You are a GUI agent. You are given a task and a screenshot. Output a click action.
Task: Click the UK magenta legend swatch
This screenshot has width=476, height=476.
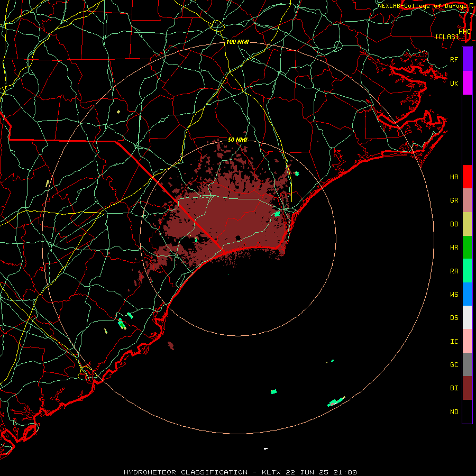[467, 83]
